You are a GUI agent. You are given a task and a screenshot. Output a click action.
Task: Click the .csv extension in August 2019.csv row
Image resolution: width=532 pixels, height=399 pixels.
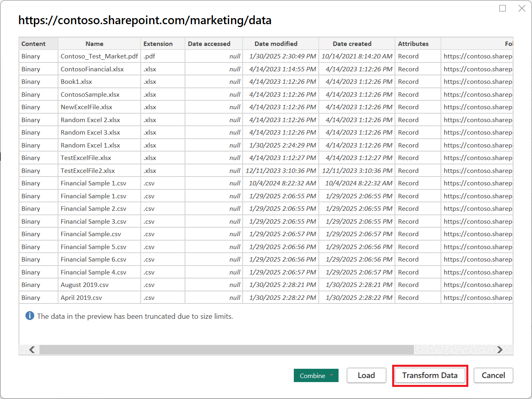point(163,285)
